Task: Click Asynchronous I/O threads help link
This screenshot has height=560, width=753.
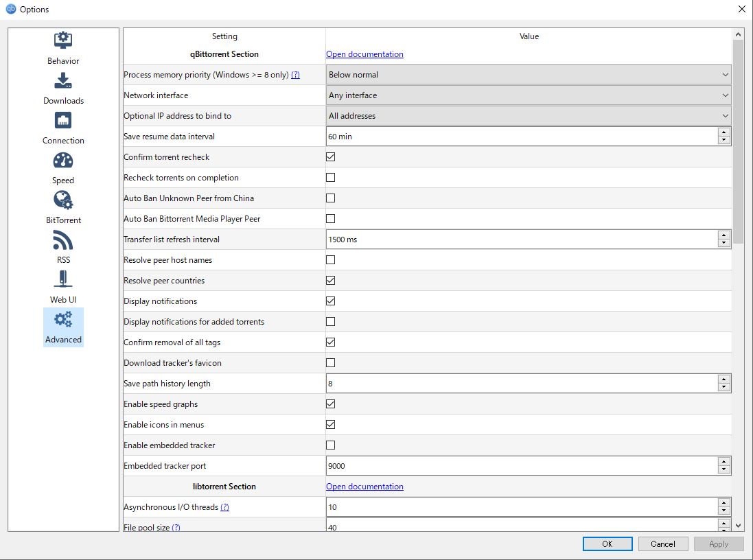Action: point(224,507)
